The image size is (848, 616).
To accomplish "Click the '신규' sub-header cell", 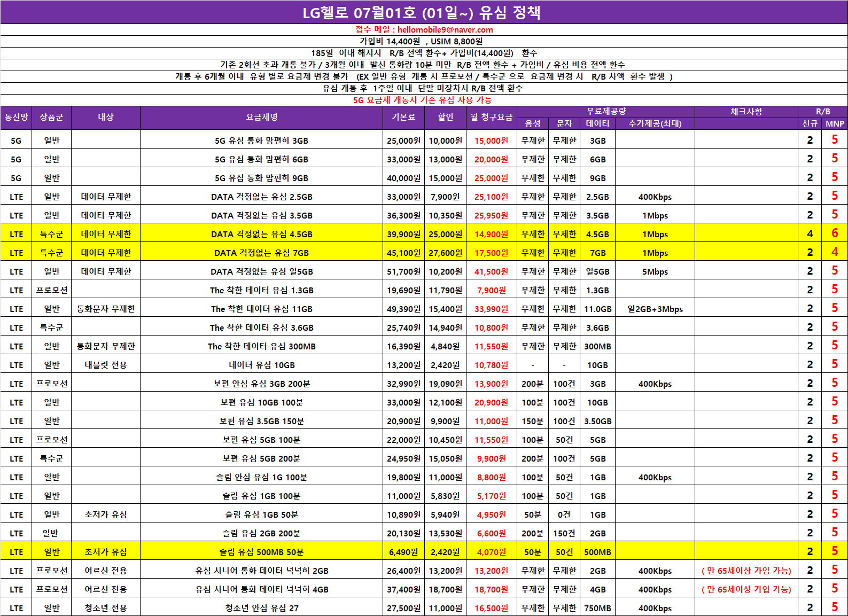I will pyautogui.click(x=810, y=124).
